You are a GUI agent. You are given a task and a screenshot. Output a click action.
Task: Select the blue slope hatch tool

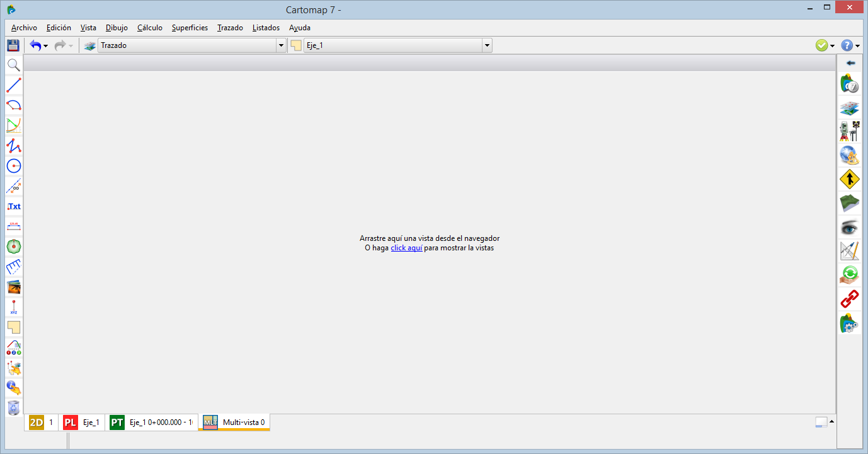(x=13, y=267)
